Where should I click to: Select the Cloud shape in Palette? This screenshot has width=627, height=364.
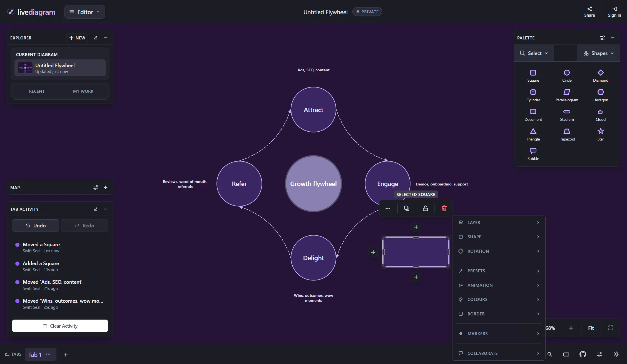click(x=601, y=115)
